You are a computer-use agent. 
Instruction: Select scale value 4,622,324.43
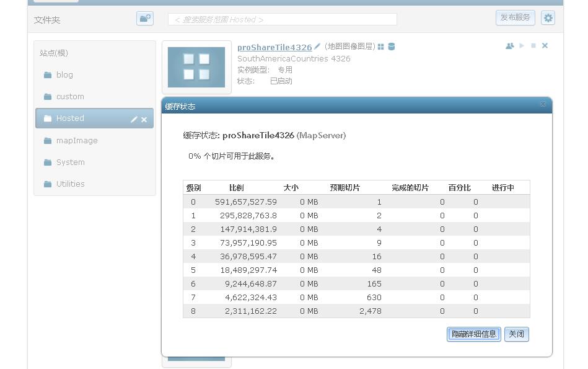(x=251, y=297)
